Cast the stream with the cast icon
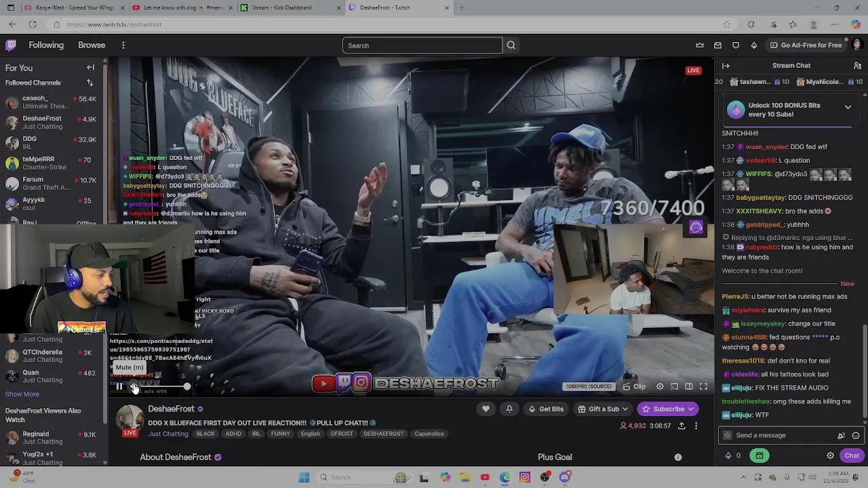This screenshot has height=488, width=868. (674, 386)
